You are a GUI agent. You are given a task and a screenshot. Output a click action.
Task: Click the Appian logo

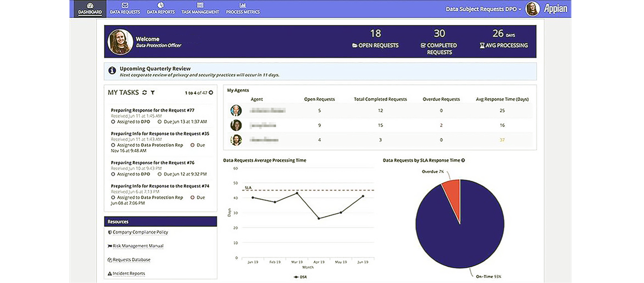(x=555, y=9)
